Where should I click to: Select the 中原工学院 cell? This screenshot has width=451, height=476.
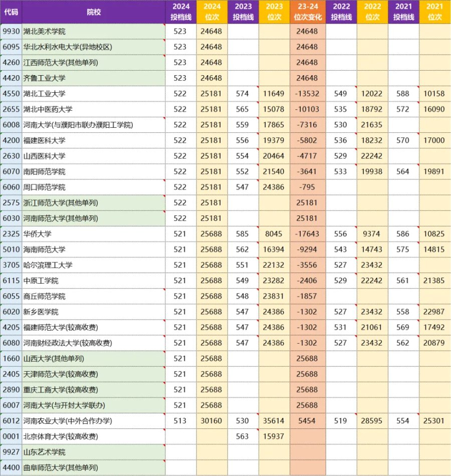click(x=94, y=281)
